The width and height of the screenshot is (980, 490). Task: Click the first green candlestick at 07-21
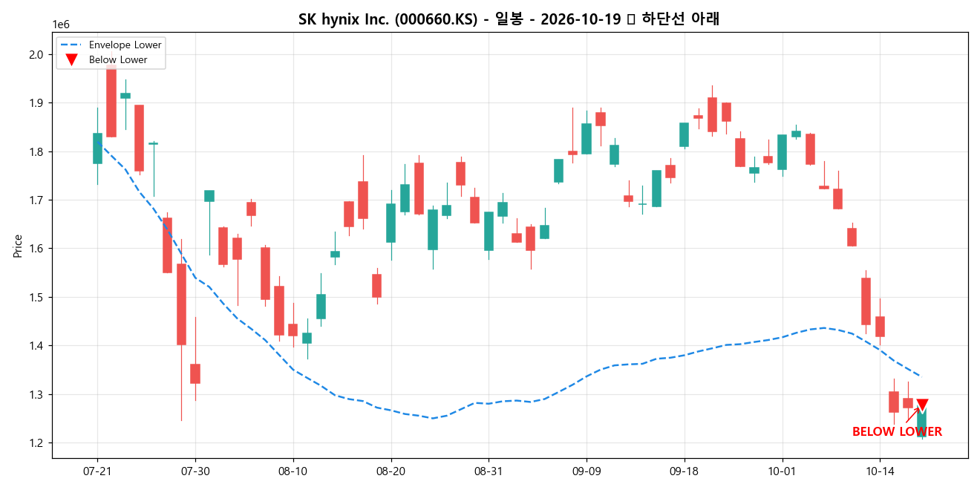tap(97, 148)
